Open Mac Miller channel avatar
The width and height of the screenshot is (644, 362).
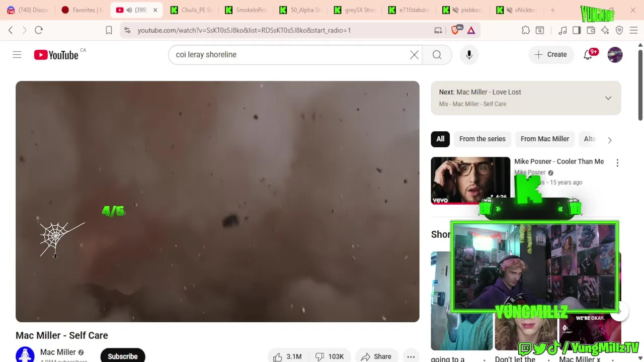[x=25, y=354]
